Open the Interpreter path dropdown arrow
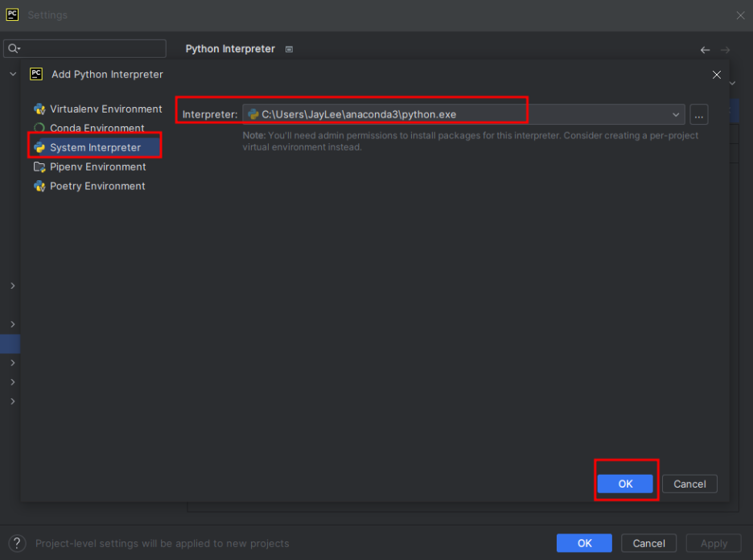 point(676,114)
